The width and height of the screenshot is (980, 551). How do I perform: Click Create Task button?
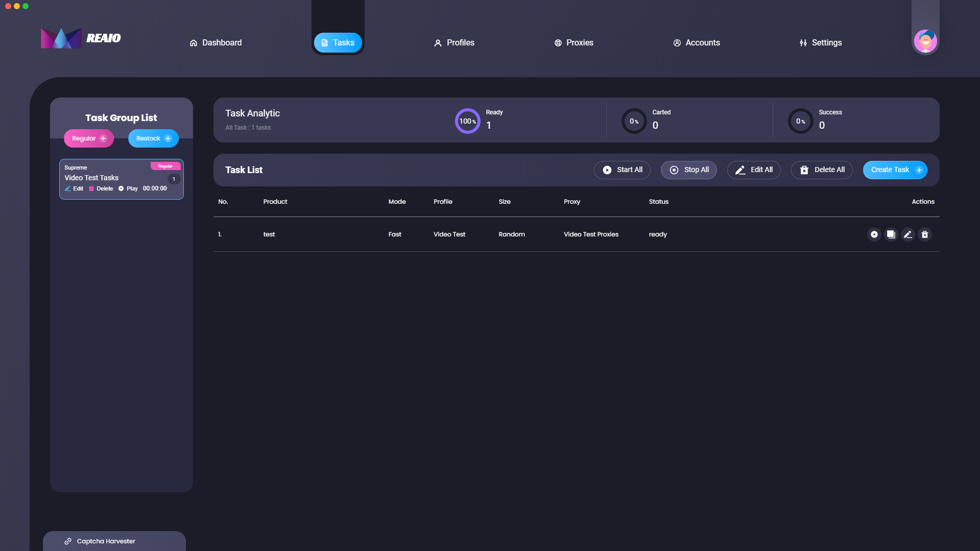pyautogui.click(x=895, y=170)
